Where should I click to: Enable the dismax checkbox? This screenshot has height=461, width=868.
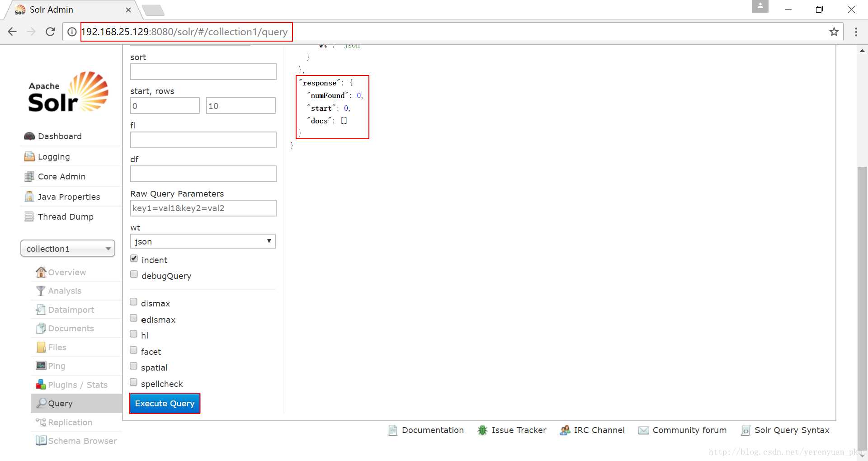point(133,302)
